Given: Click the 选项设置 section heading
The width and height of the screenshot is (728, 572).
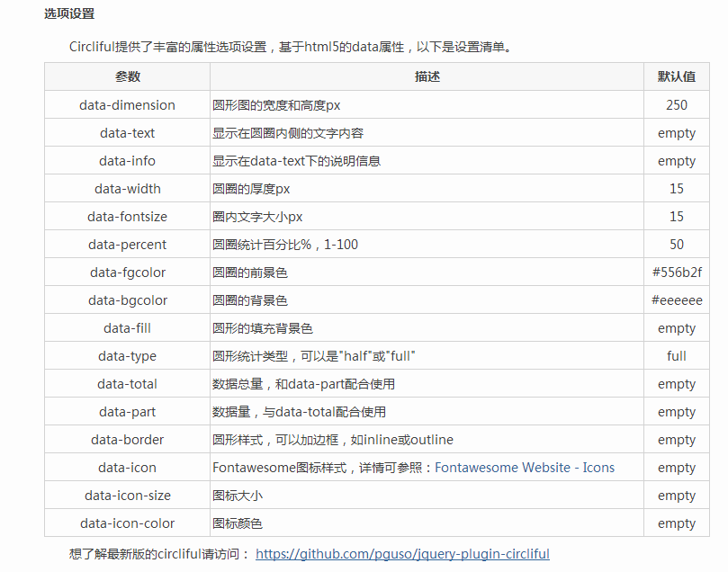Looking at the screenshot, I should [69, 14].
